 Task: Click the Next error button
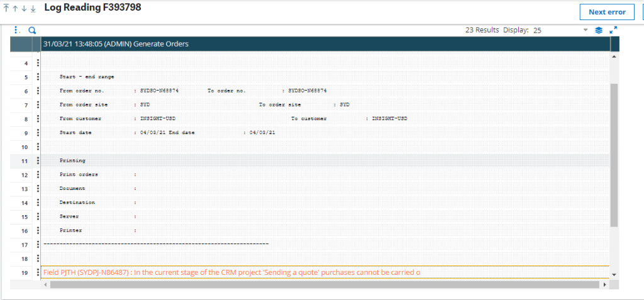tap(607, 12)
